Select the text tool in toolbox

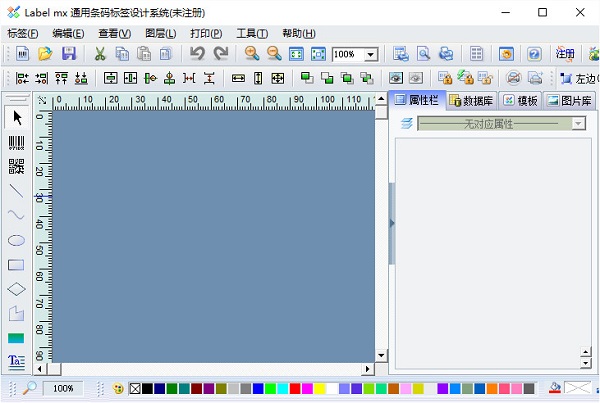point(16,361)
